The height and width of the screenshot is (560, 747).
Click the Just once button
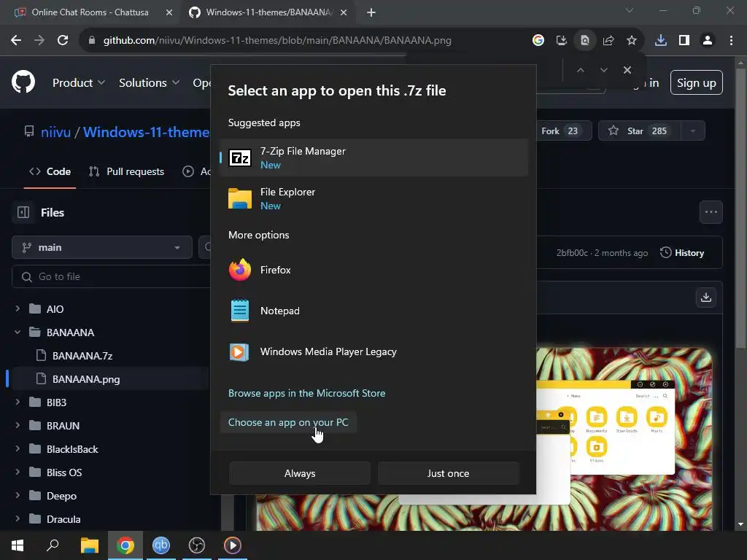pos(449,473)
